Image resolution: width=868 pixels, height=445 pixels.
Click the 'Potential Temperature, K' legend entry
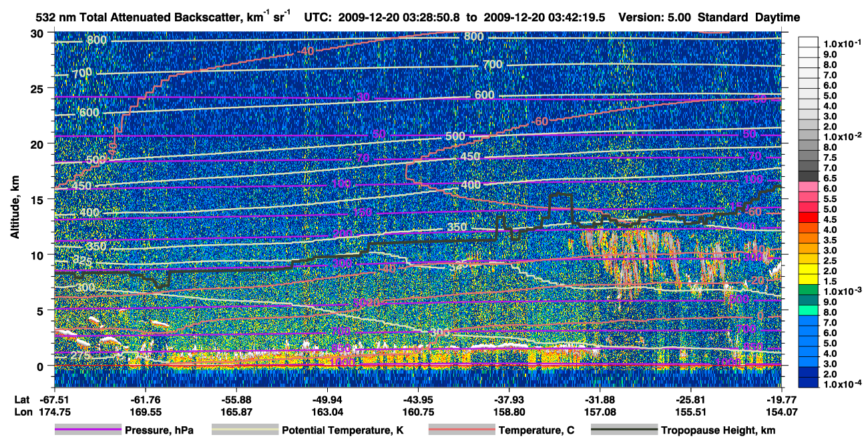tap(343, 430)
